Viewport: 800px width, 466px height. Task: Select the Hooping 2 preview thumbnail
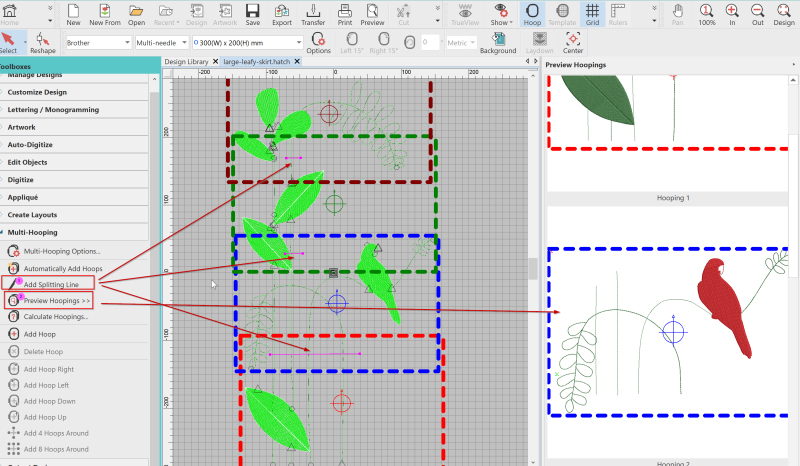pos(668,332)
